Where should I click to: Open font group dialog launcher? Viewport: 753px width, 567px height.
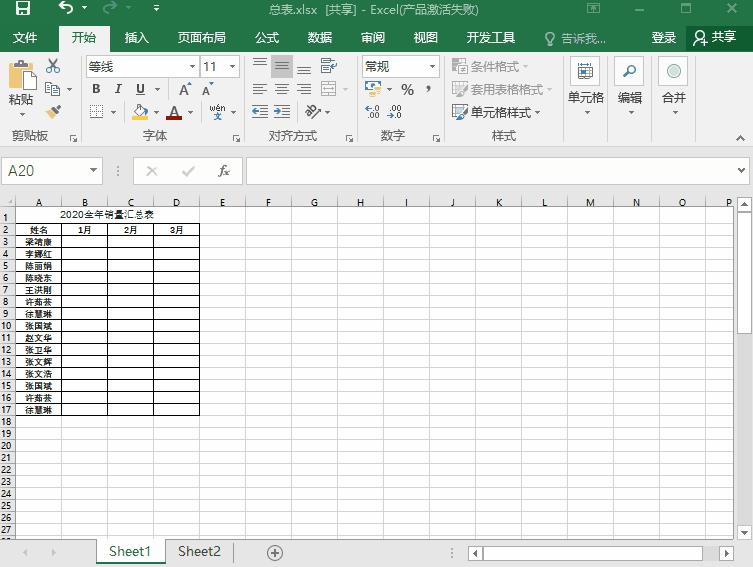236,138
